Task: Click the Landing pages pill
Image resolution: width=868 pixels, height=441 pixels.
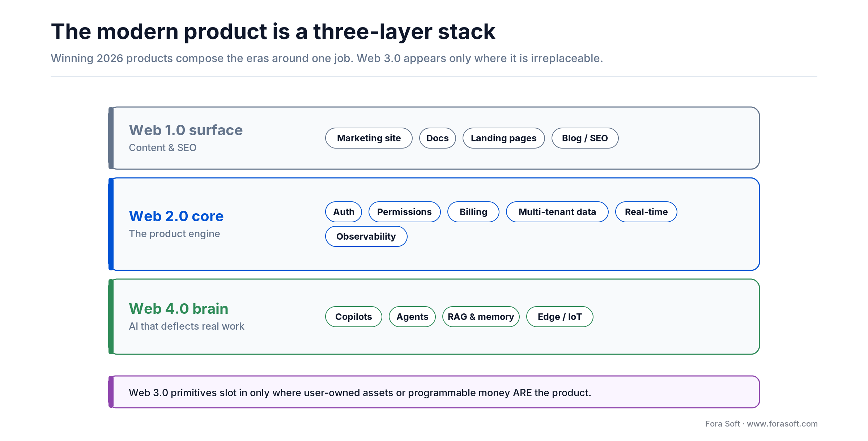Action: [x=503, y=138]
